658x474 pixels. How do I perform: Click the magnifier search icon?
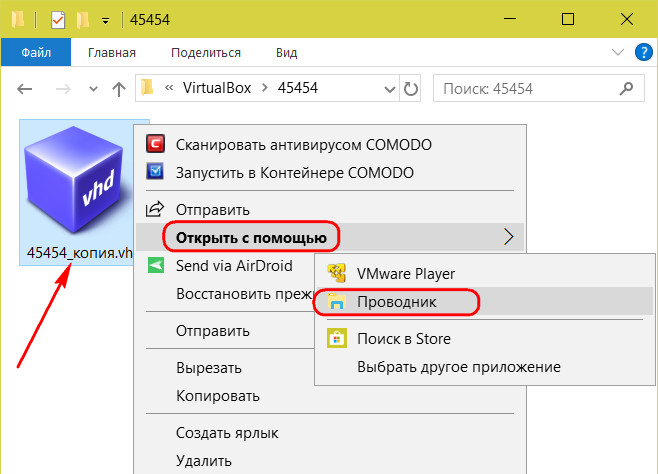627,88
